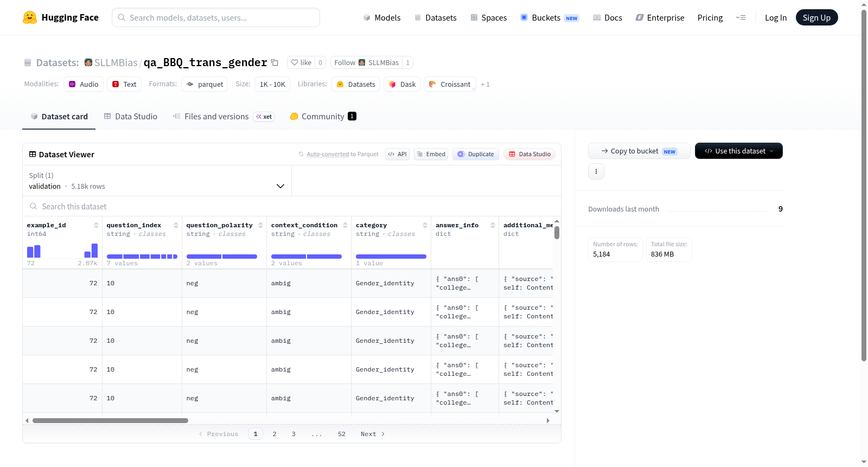Select the Croissant library tag
868x467 pixels.
450,84
